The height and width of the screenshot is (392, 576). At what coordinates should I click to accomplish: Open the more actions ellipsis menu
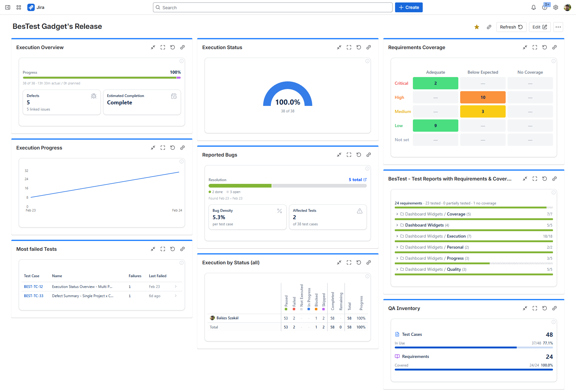pos(558,27)
